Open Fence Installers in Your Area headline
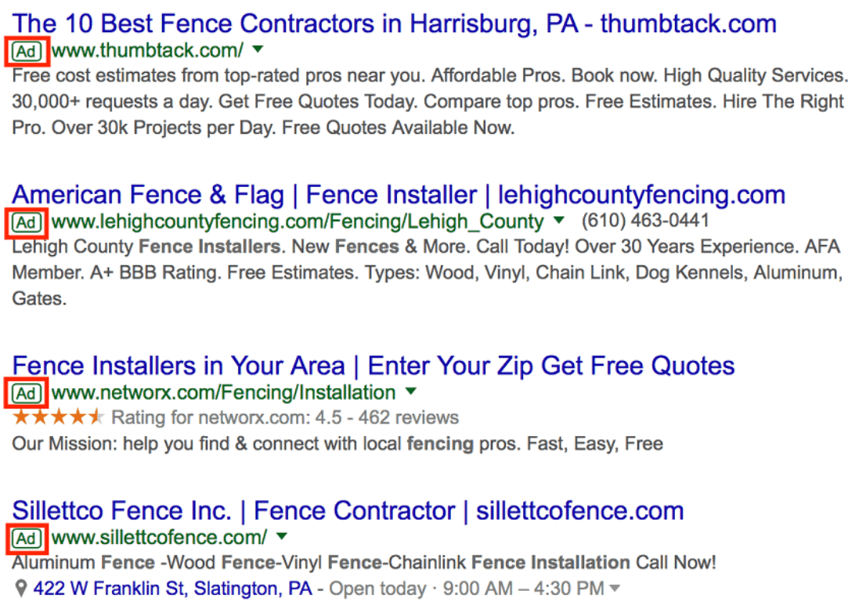 pyautogui.click(x=374, y=366)
